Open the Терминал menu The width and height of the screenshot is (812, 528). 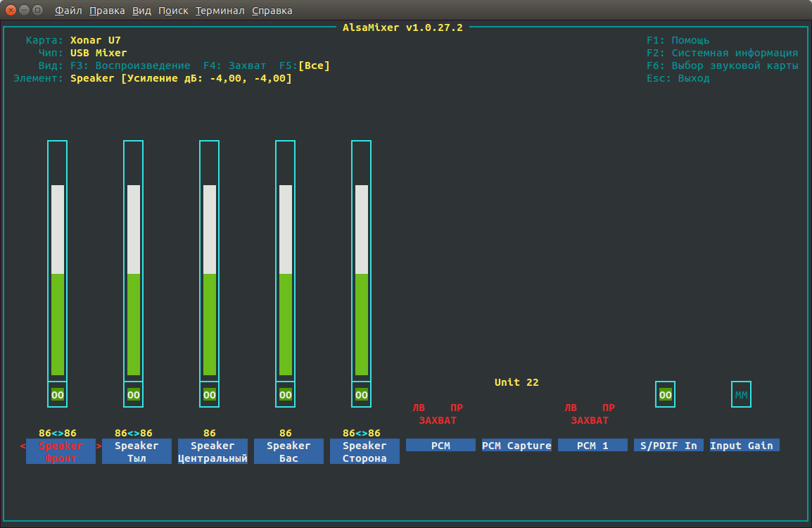coord(220,11)
